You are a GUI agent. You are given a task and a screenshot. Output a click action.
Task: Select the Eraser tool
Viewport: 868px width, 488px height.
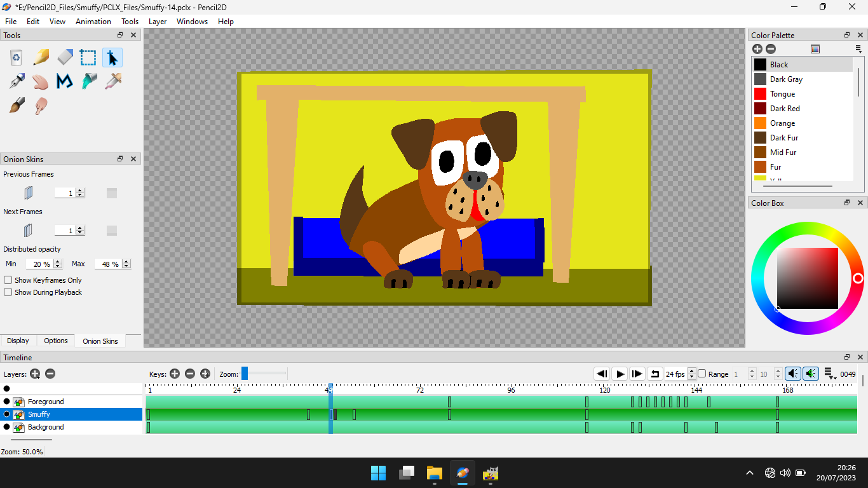click(65, 58)
